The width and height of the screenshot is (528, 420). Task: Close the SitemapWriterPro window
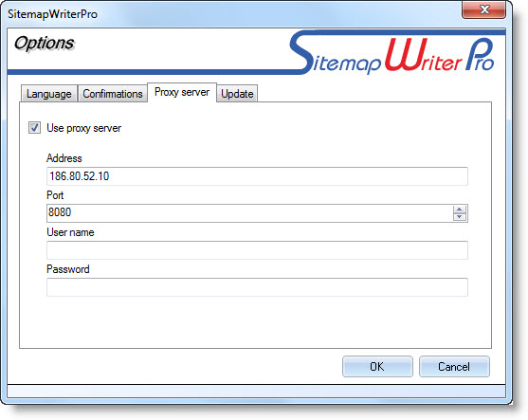(483, 9)
